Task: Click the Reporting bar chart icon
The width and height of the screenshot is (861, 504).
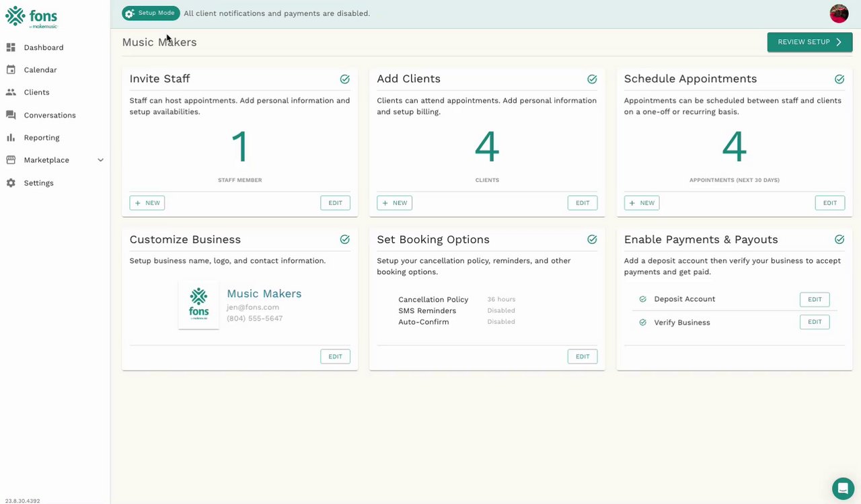Action: tap(11, 138)
